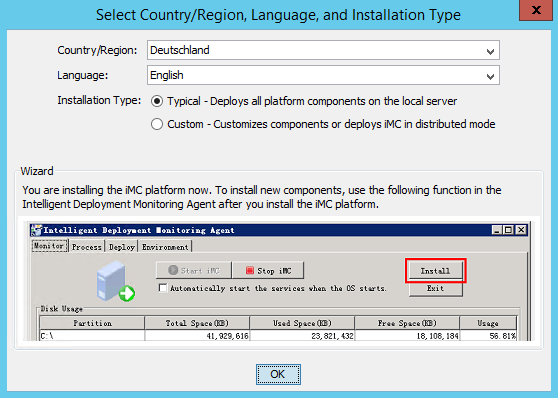This screenshot has height=398, width=558.
Task: Click the Agent window title icon in the illustration
Action: pos(36,230)
